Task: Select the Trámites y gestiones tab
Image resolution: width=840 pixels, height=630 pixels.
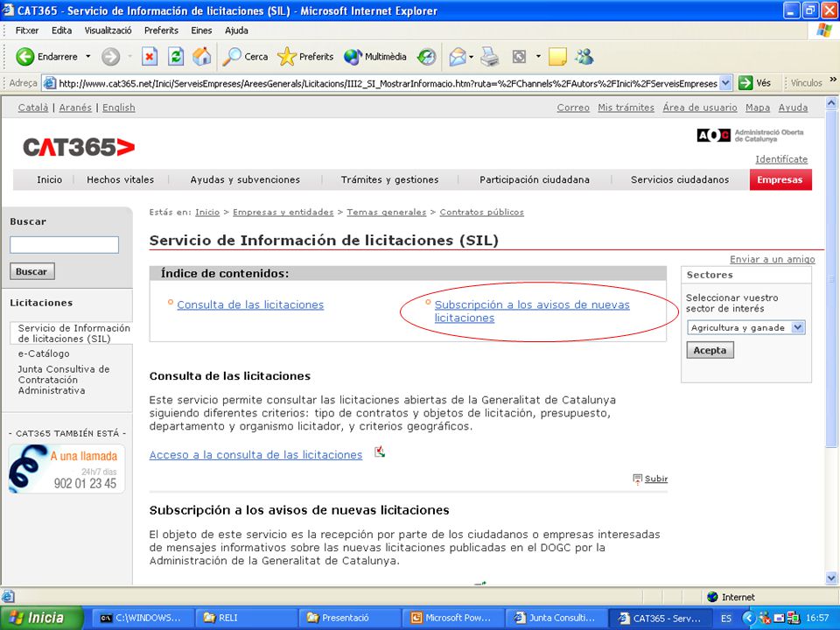Action: point(389,179)
